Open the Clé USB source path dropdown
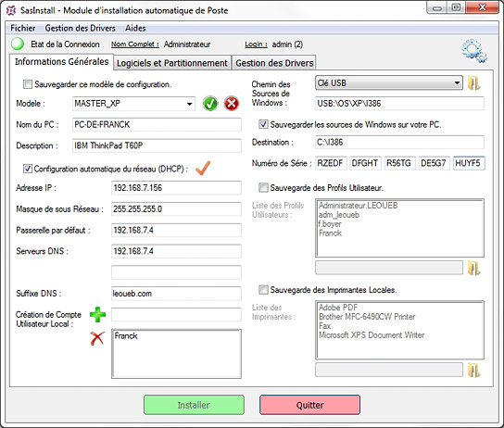 pos(457,83)
